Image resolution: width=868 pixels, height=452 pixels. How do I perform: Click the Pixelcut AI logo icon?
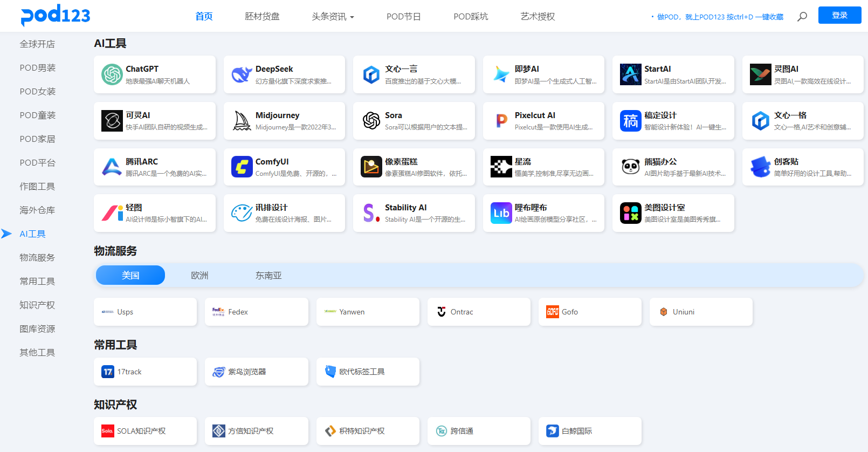click(x=501, y=121)
